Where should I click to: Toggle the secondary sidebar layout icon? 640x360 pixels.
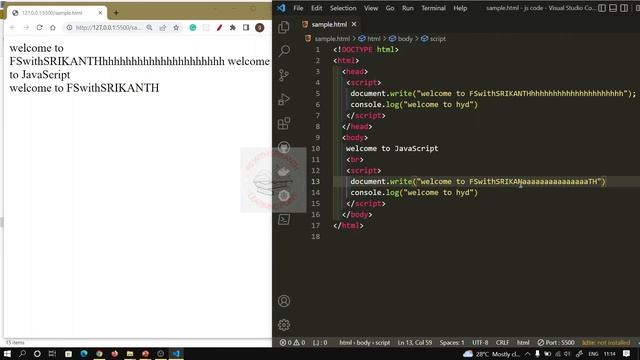pyautogui.click(x=624, y=8)
